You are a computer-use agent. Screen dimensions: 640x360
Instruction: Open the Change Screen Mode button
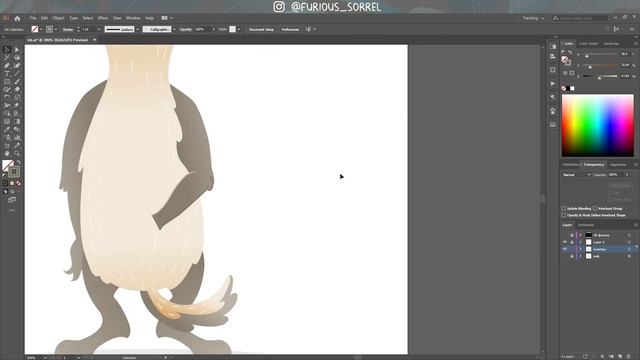pyautogui.click(x=12, y=200)
